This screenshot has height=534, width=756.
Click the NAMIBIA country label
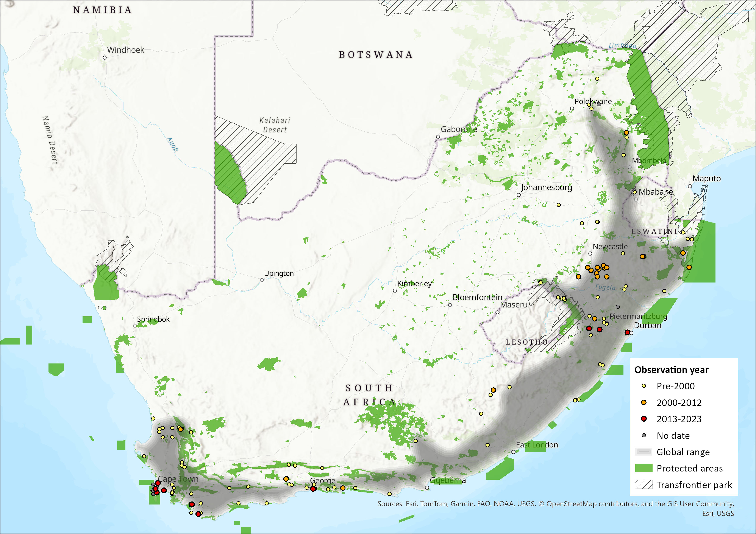coord(102,10)
